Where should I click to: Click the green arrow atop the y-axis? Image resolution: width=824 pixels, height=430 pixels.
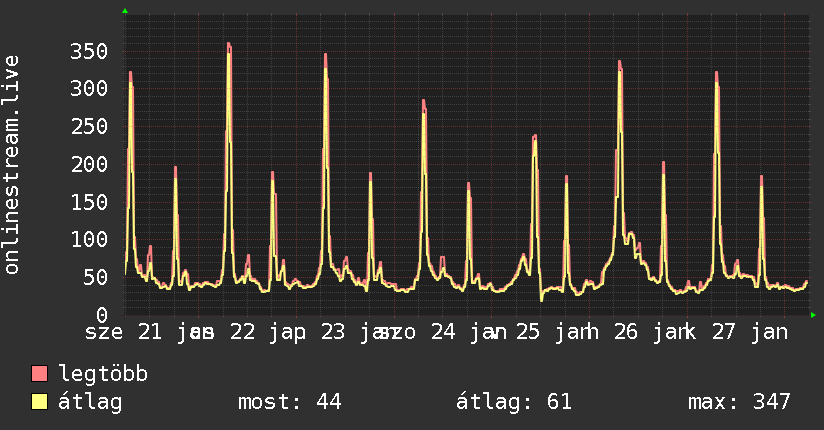pos(125,11)
